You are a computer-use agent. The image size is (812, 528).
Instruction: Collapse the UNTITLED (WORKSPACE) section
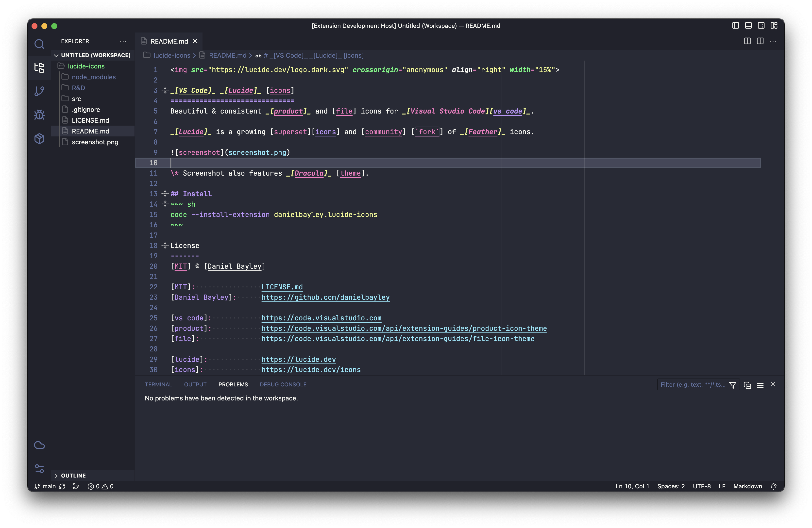coord(56,55)
